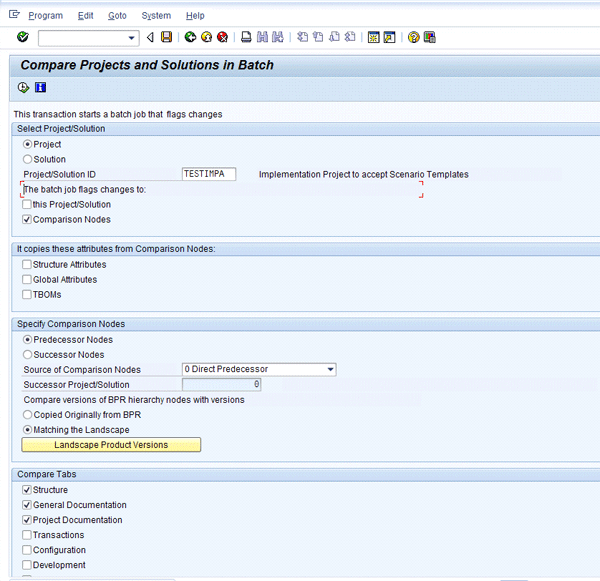Click the Execute clock icon
Screen dimensions: 600x581
[x=23, y=88]
